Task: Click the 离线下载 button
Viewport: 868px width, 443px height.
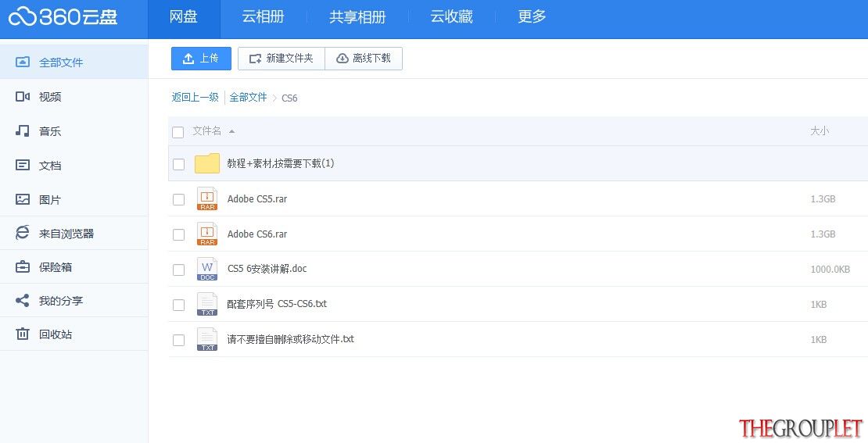Action: coord(364,58)
